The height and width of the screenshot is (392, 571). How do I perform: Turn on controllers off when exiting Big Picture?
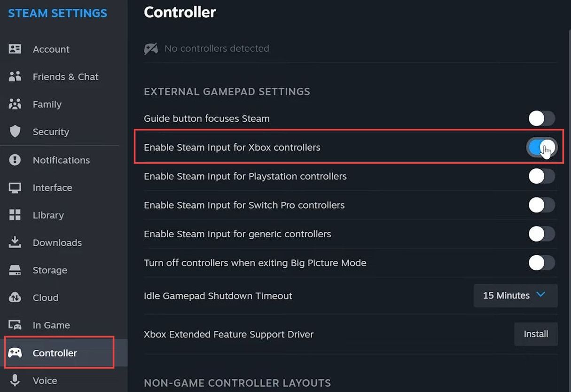click(541, 263)
